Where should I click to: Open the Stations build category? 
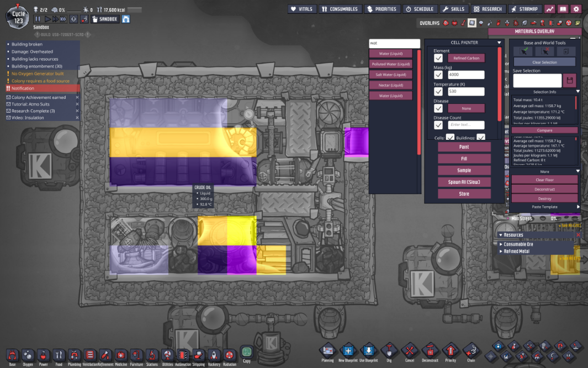coord(152,356)
